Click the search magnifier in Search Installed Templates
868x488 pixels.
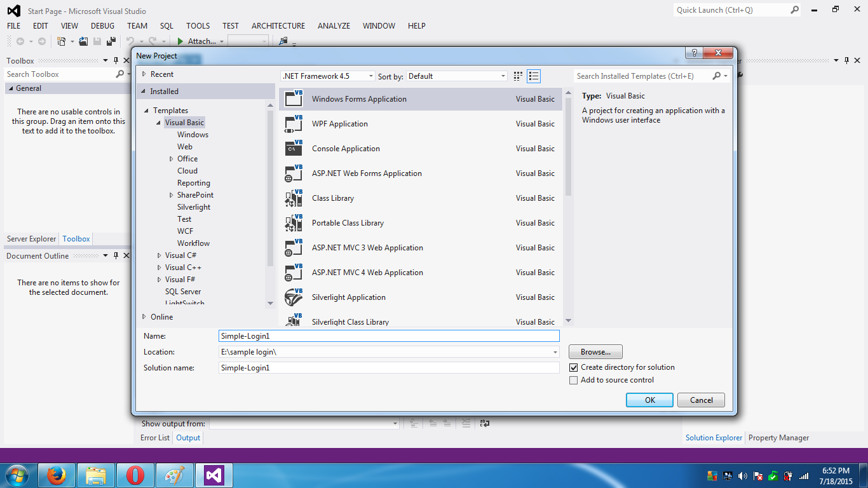click(x=717, y=76)
